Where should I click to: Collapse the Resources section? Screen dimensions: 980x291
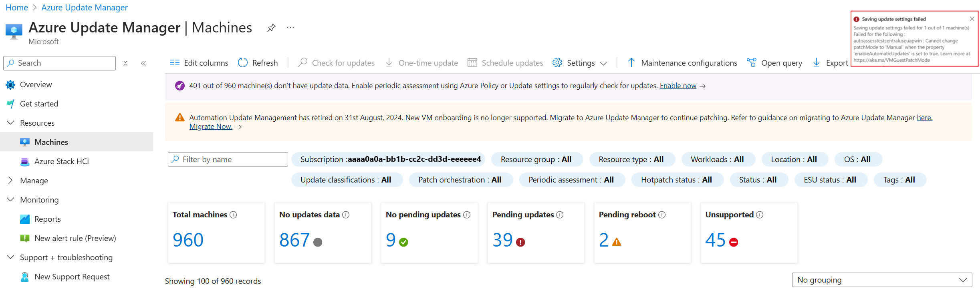[11, 123]
